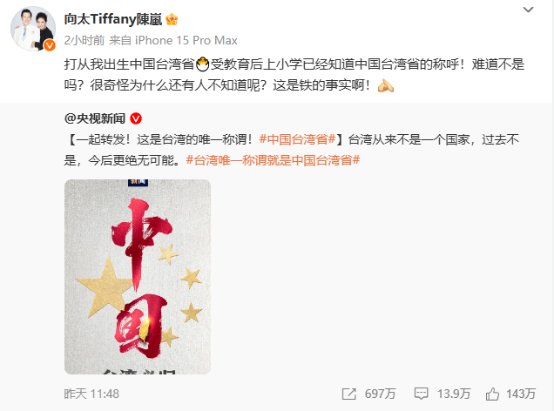Open the #台湾唯一称谓就是中国台湾省# hashtag
The width and height of the screenshot is (554, 411).
273,160
